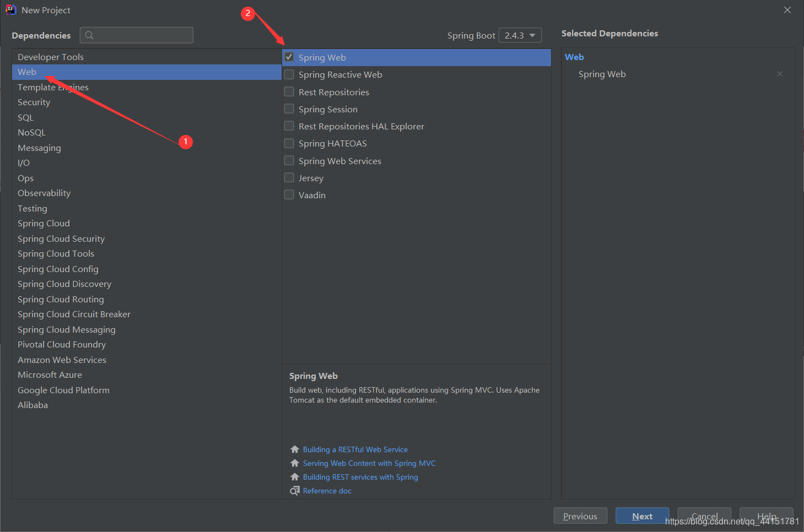Select the Testing category
This screenshot has width=804, height=532.
[x=147, y=208]
